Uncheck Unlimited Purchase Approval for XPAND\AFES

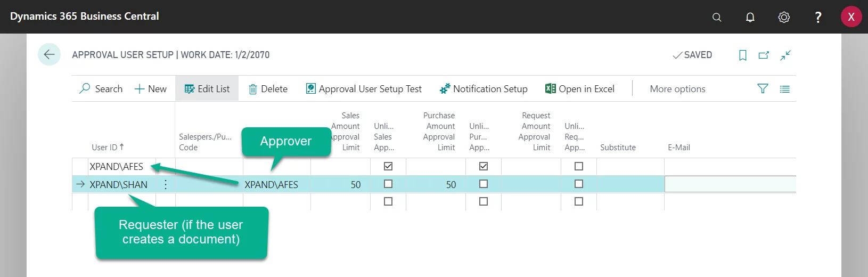[484, 166]
